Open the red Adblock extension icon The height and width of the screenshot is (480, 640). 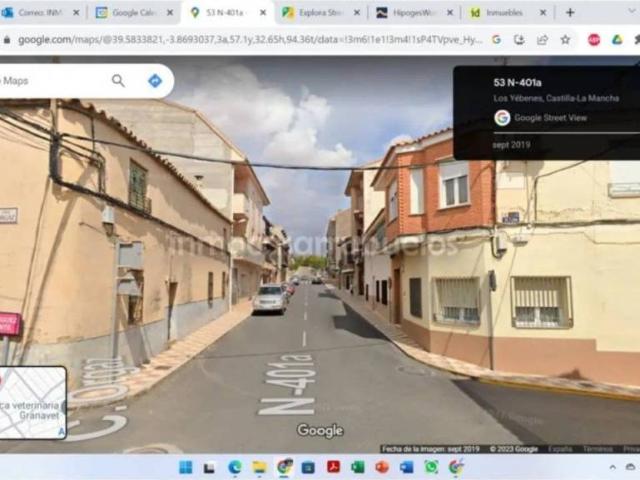594,40
